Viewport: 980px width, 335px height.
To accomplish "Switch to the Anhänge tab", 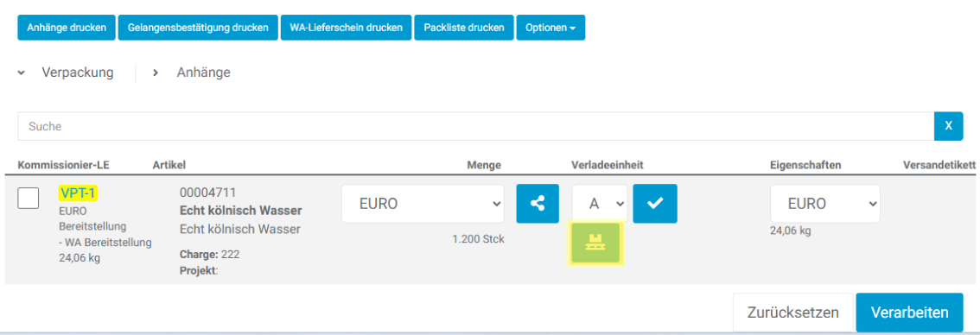I will coord(203,73).
